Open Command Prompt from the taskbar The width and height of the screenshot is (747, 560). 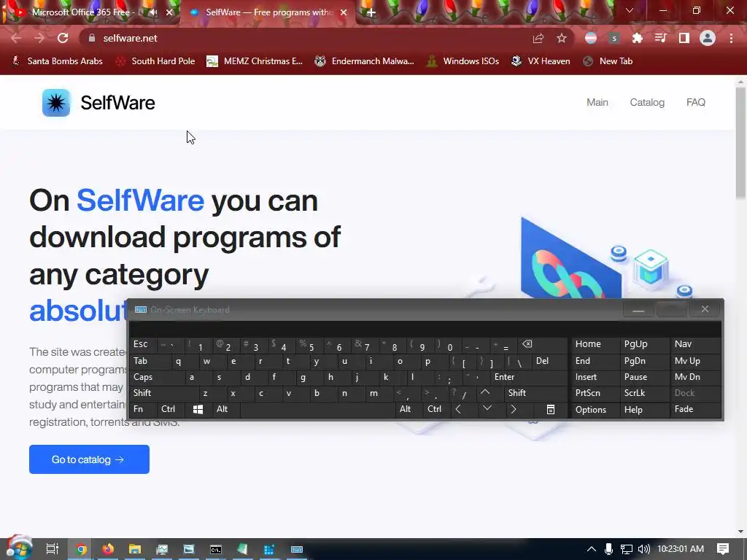click(x=216, y=549)
